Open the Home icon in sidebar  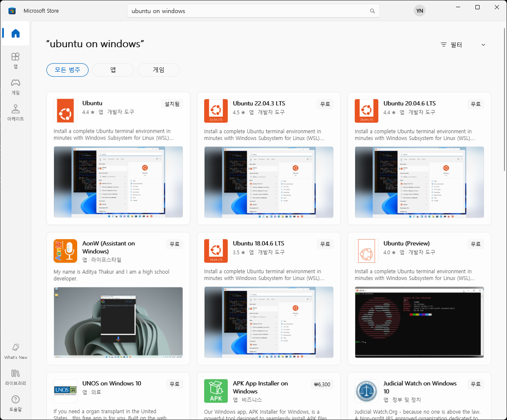(16, 33)
